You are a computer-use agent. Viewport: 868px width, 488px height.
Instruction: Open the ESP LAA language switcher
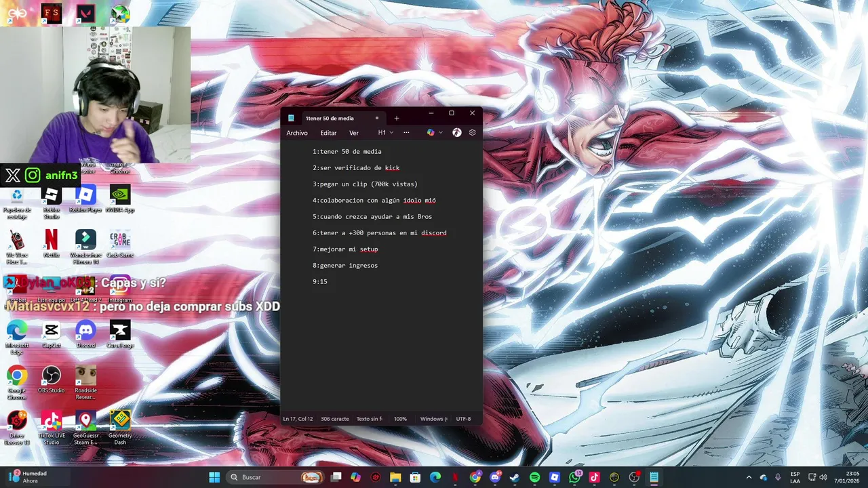coord(795,477)
